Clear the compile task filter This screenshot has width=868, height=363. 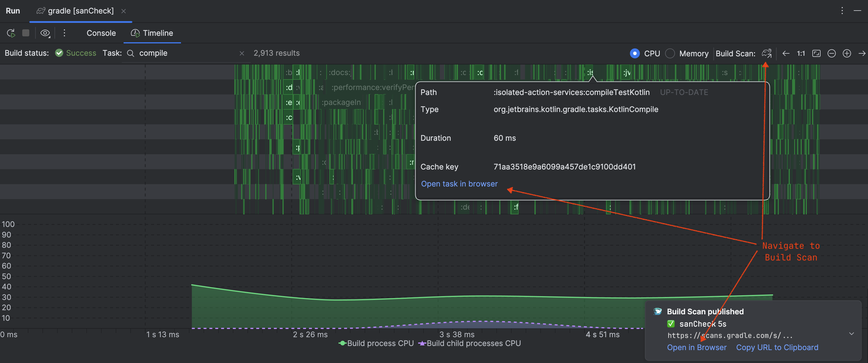[242, 53]
